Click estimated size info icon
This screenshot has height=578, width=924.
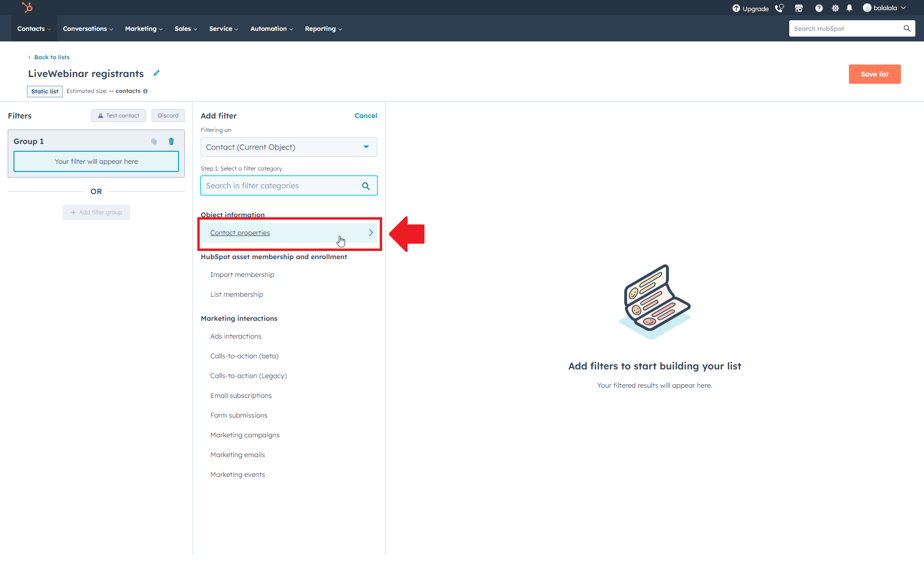[145, 91]
